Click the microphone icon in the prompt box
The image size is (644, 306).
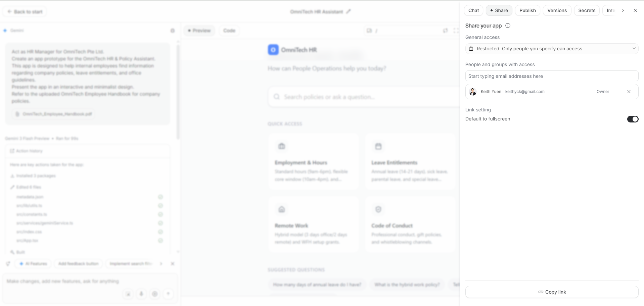(x=141, y=294)
